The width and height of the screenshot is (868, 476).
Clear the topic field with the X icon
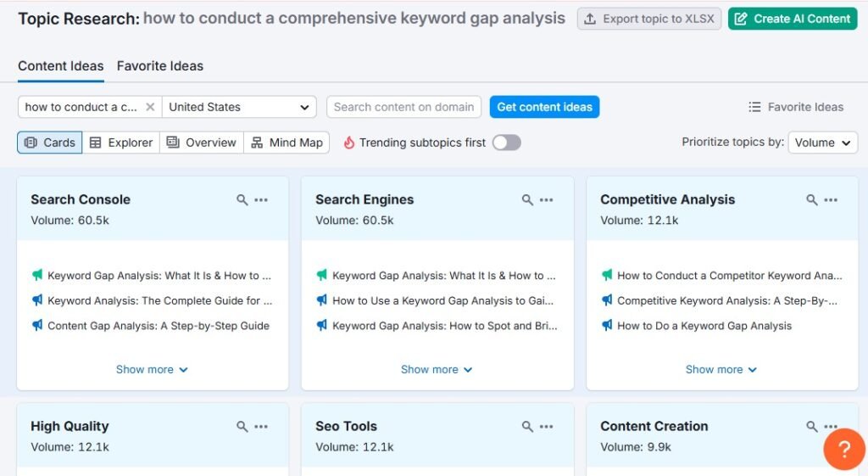click(150, 107)
